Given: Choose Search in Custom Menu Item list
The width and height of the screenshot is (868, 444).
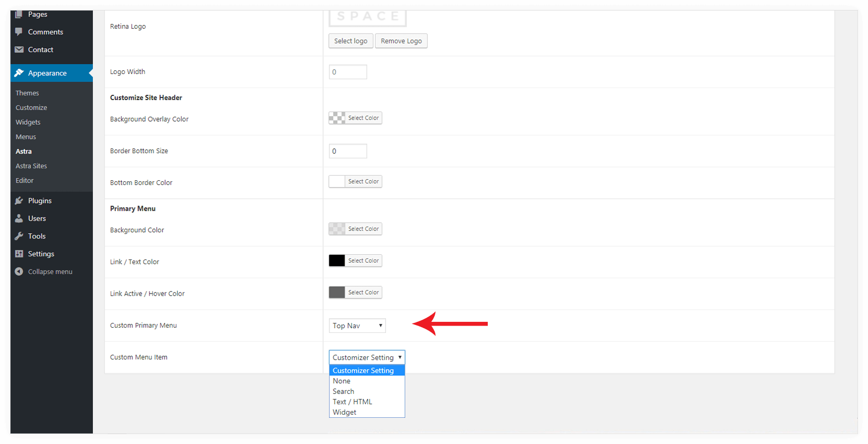Looking at the screenshot, I should (x=367, y=392).
